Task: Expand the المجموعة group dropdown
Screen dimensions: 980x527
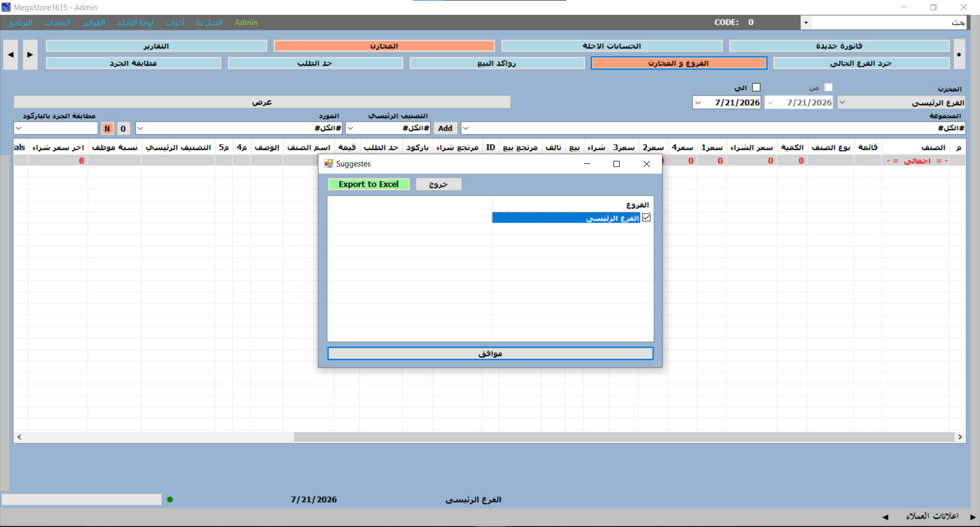Action: point(465,128)
